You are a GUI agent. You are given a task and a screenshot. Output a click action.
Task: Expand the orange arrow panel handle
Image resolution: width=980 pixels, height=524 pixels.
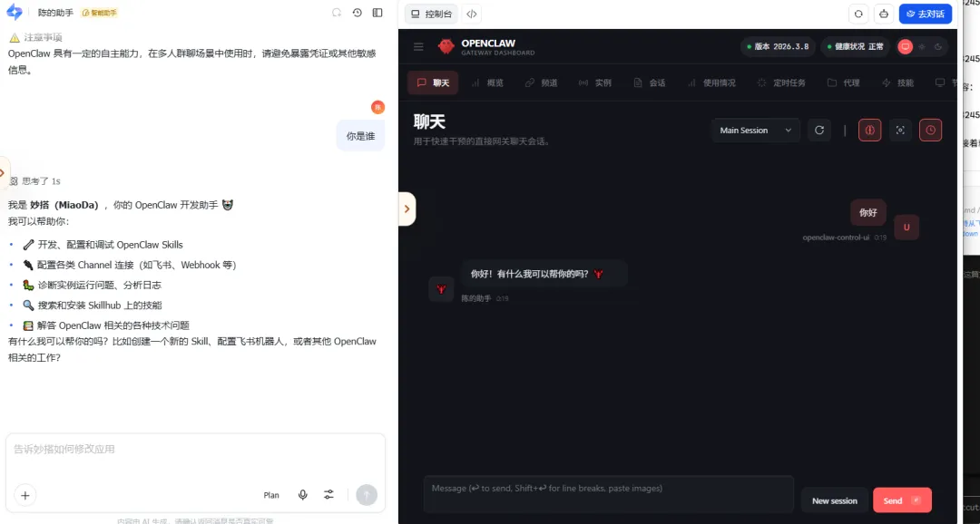407,209
